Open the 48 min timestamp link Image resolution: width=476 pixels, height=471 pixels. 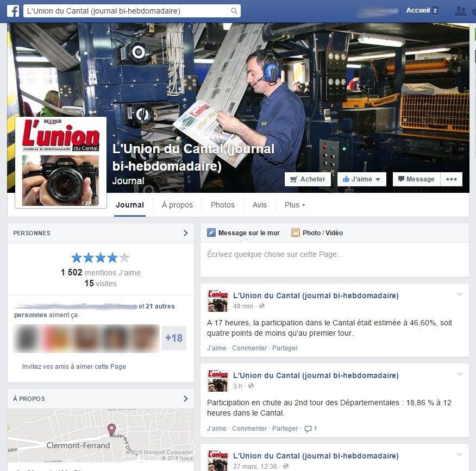243,306
